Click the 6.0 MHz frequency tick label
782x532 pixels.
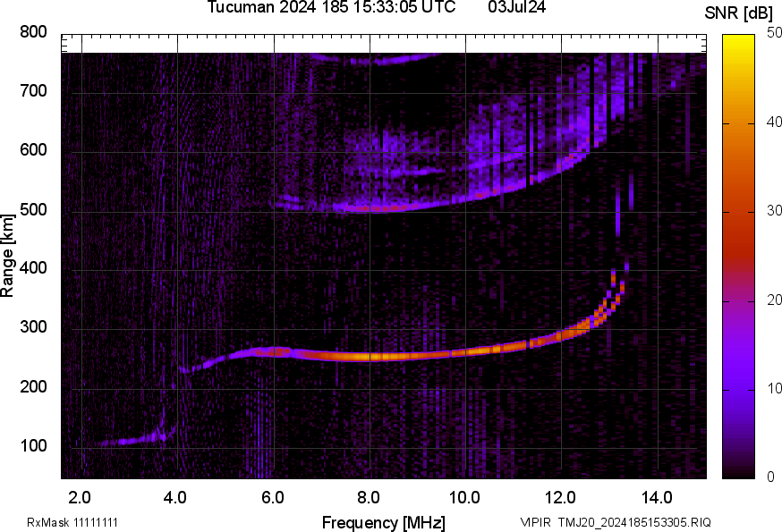coord(272,497)
